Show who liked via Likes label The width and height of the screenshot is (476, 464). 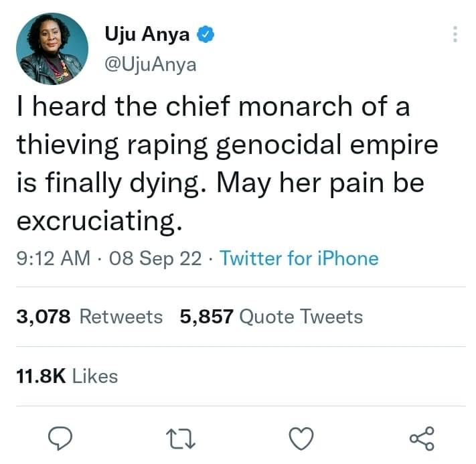[94, 376]
